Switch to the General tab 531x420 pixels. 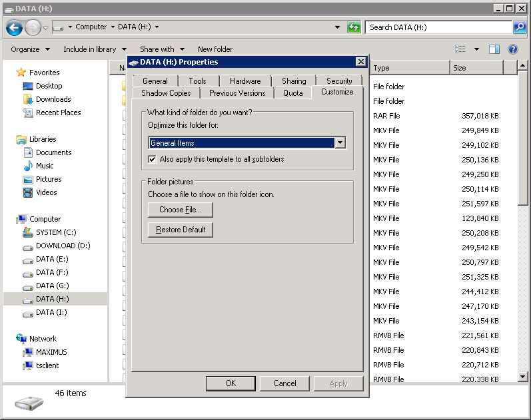(155, 81)
